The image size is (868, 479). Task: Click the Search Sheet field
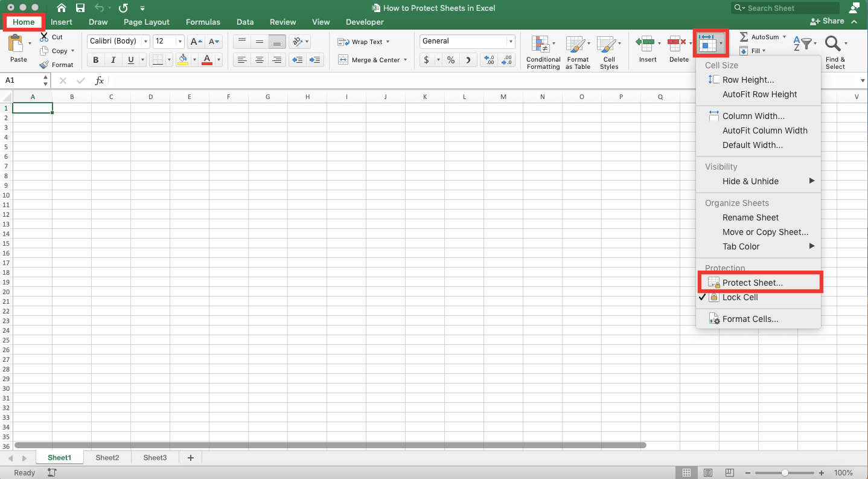pyautogui.click(x=785, y=8)
